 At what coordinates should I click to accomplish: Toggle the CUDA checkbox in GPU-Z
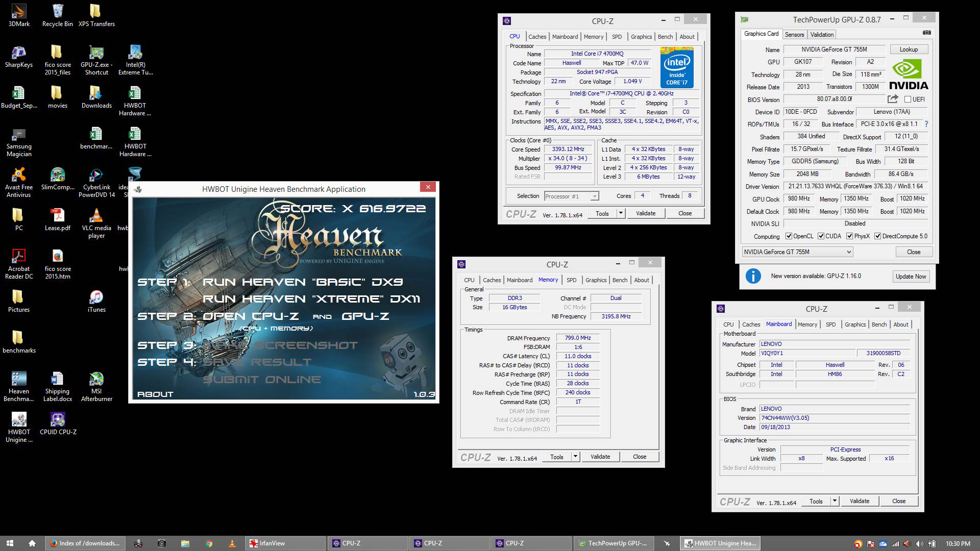pyautogui.click(x=821, y=236)
